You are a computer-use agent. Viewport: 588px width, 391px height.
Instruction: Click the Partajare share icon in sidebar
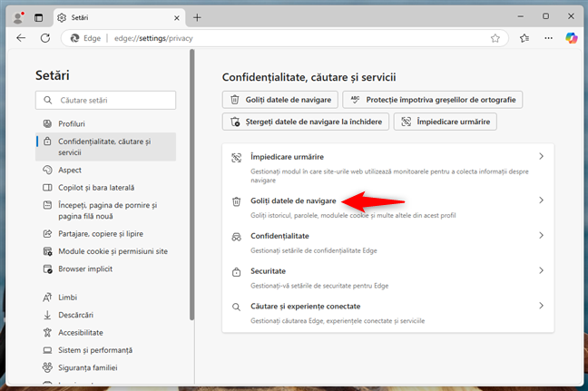(x=47, y=233)
